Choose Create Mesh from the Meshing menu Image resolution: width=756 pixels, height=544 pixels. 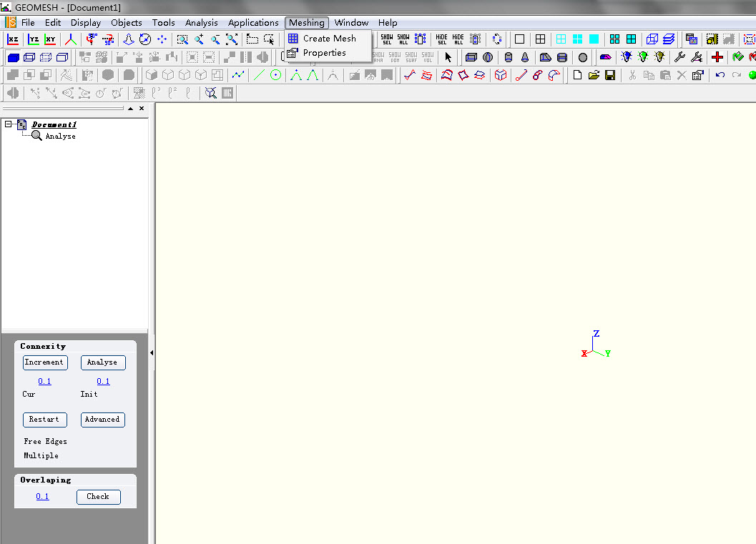point(328,39)
